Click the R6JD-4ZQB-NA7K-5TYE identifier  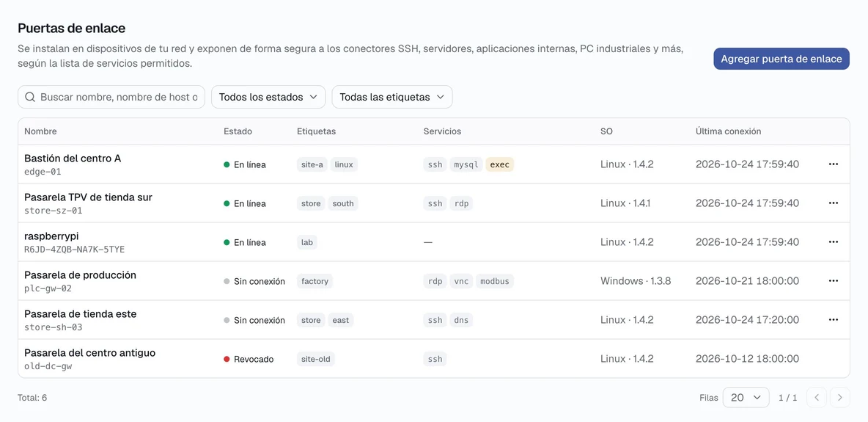point(75,250)
